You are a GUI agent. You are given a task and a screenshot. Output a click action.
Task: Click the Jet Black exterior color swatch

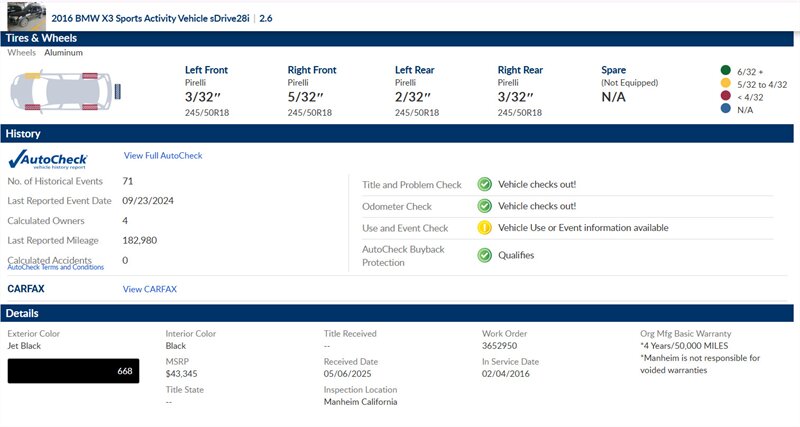tap(73, 371)
